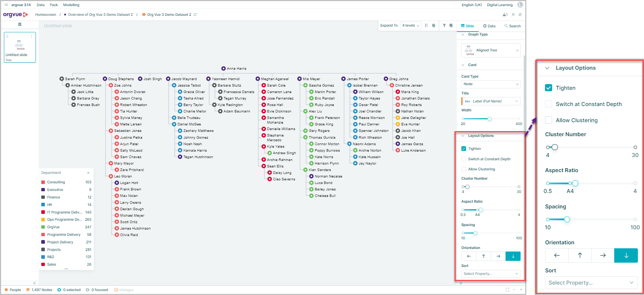The image size is (644, 295).
Task: Open the filter funnel icon
Action: [x=444, y=26]
